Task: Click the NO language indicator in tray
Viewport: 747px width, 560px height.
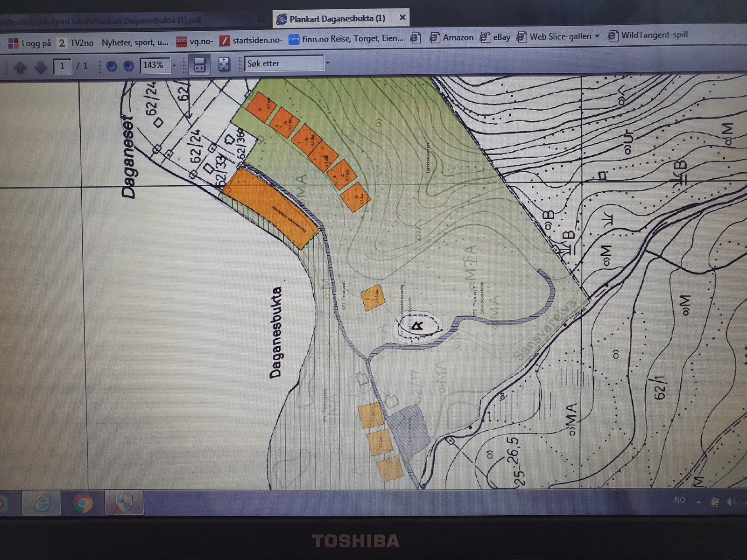Action: pyautogui.click(x=680, y=500)
